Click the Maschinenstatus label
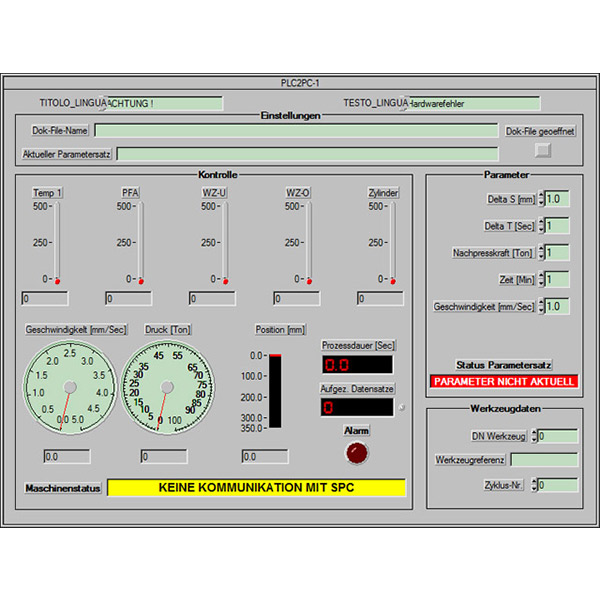This screenshot has width=600, height=600. click(63, 488)
